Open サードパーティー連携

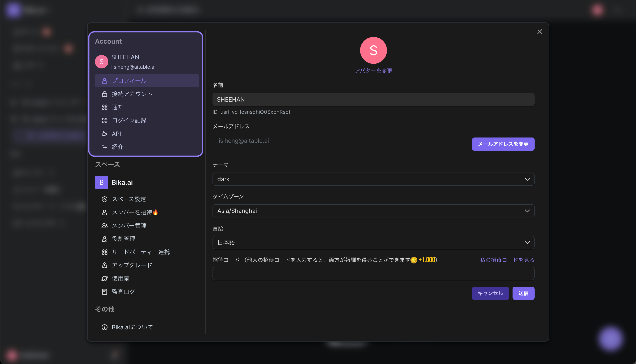[147, 252]
